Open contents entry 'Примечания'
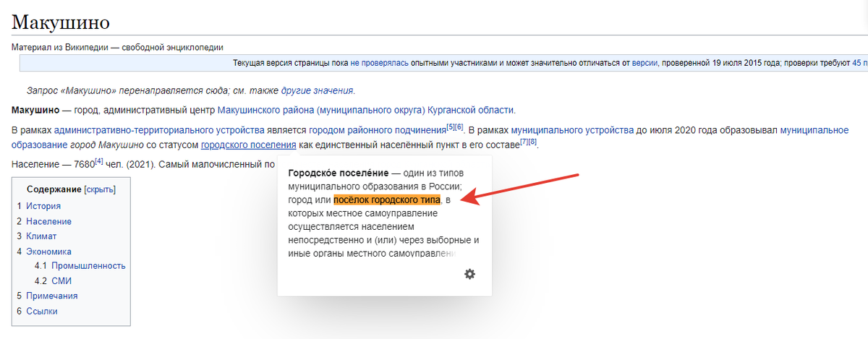The height and width of the screenshot is (339, 868). point(51,296)
